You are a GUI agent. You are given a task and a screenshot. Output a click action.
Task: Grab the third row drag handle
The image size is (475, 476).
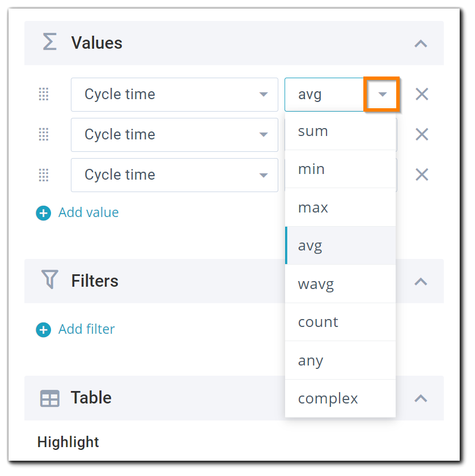coord(44,175)
